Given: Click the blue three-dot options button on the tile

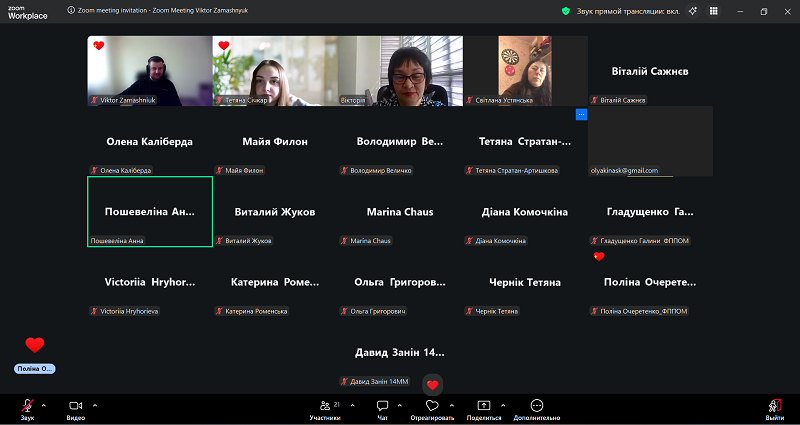Looking at the screenshot, I should (x=581, y=114).
